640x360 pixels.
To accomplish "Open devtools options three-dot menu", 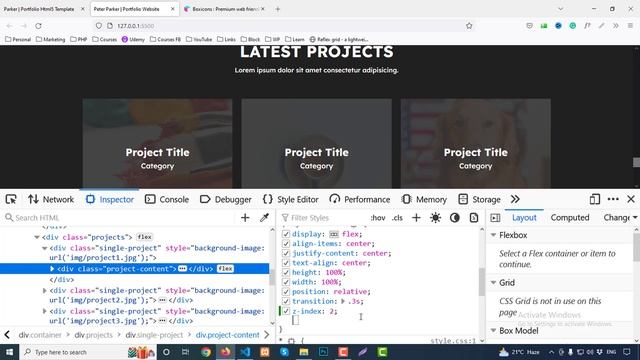I will tap(613, 199).
